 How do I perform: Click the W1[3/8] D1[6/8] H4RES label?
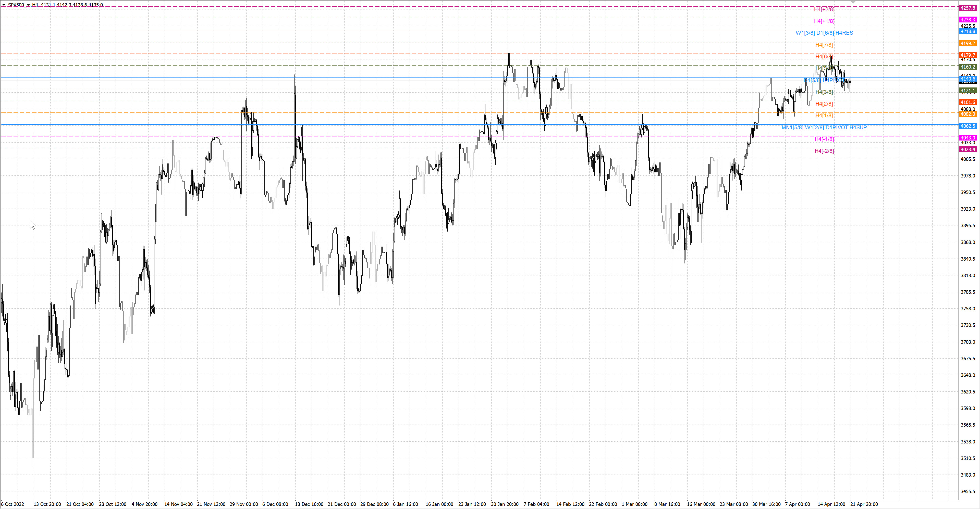[x=824, y=33]
